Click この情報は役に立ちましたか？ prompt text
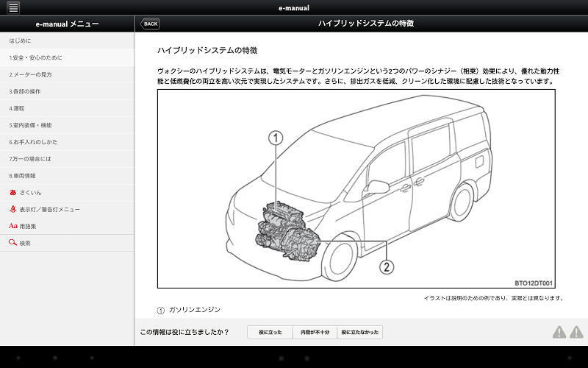Viewport: 588px width, 368px height. point(184,333)
